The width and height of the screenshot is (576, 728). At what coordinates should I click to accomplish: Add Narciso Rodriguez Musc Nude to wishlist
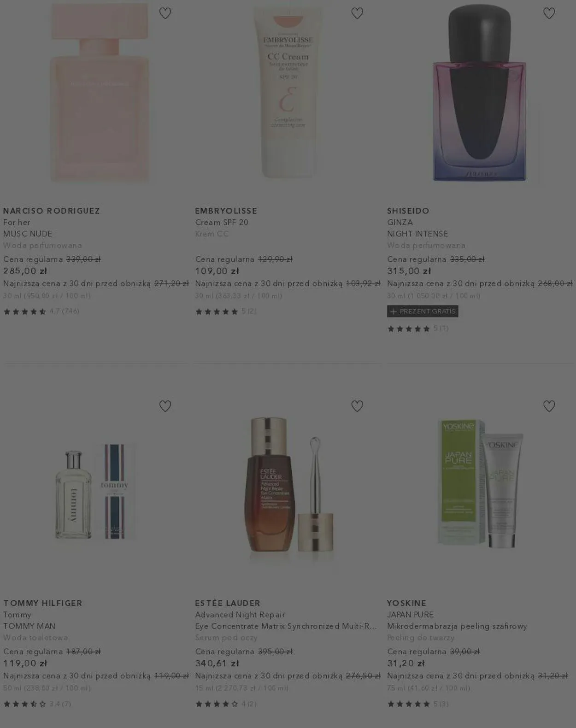pyautogui.click(x=165, y=13)
